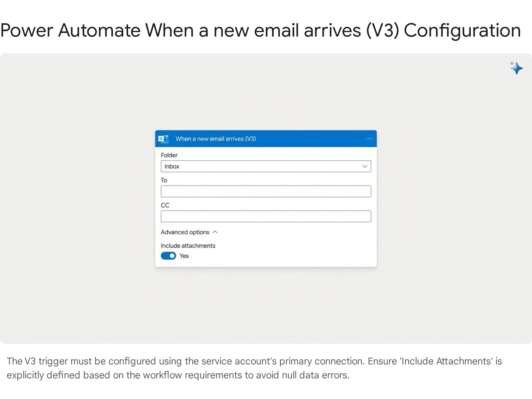Open the trigger's three-dot more options menu

[x=369, y=139]
